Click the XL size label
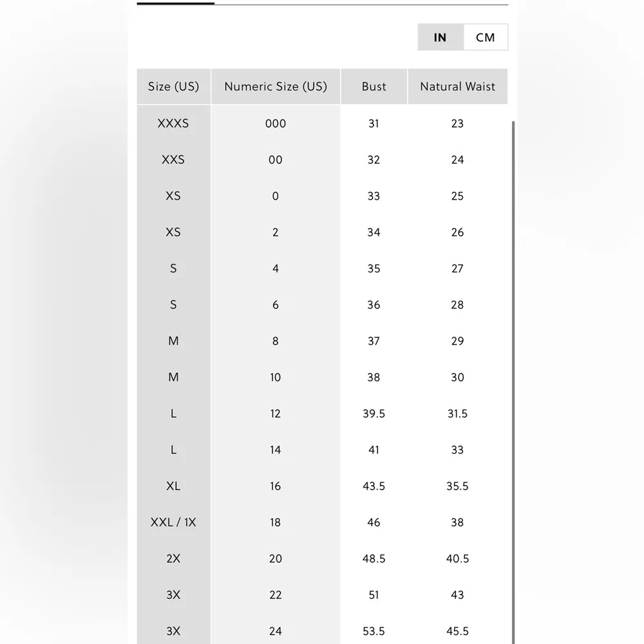Image resolution: width=644 pixels, height=644 pixels. [173, 486]
